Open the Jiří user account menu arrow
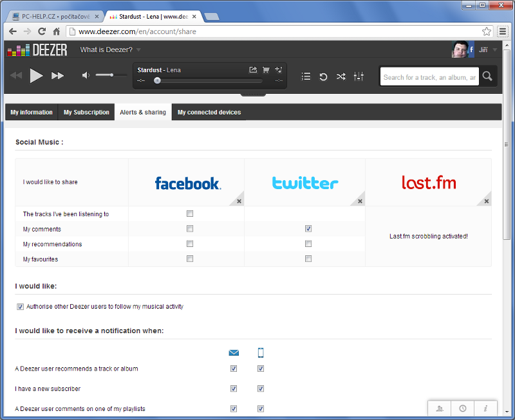Screen dimensions: 515x420 [494, 50]
